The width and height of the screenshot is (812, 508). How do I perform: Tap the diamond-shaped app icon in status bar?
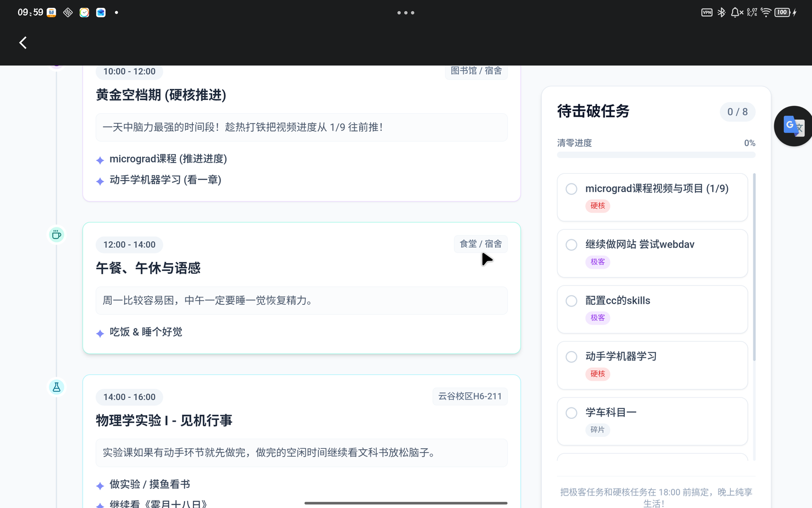pos(68,12)
